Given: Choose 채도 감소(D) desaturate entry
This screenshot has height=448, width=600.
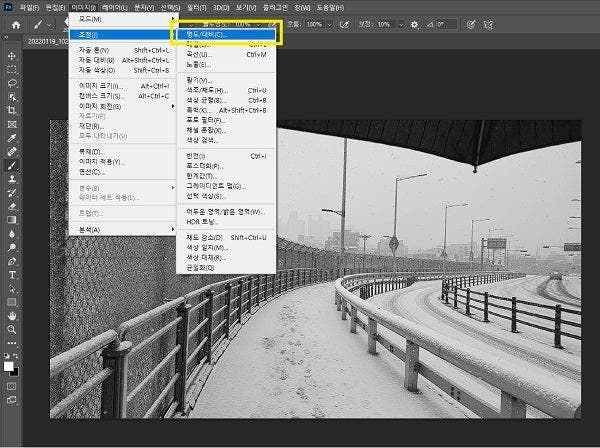Looking at the screenshot, I should (226, 238).
